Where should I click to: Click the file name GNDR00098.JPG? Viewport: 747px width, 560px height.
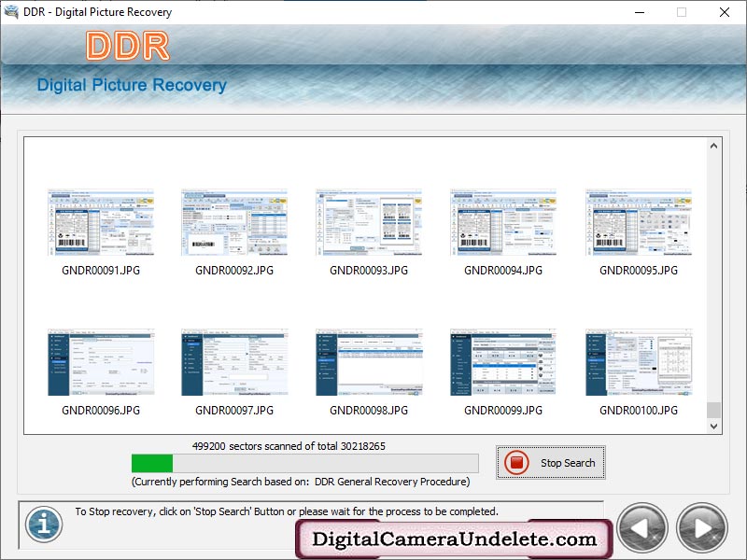pyautogui.click(x=369, y=411)
